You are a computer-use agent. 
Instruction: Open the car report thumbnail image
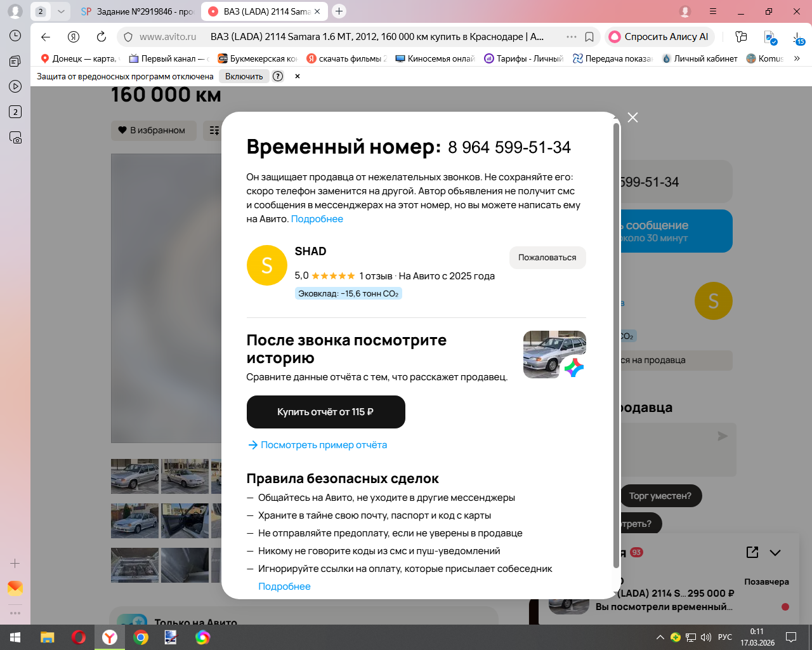pos(554,354)
